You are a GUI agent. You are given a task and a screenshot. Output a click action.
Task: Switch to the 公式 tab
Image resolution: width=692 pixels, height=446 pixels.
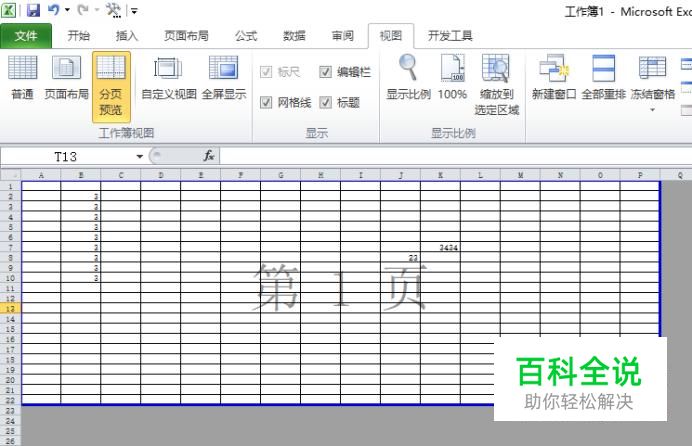click(x=246, y=36)
